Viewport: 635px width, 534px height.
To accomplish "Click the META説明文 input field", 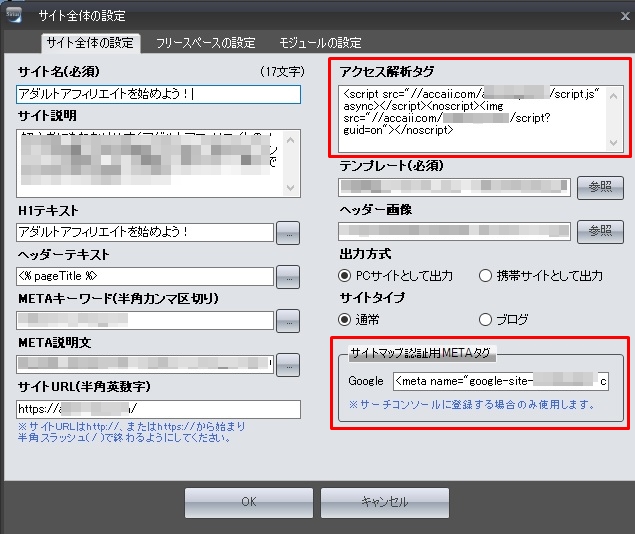I will pyautogui.click(x=145, y=364).
